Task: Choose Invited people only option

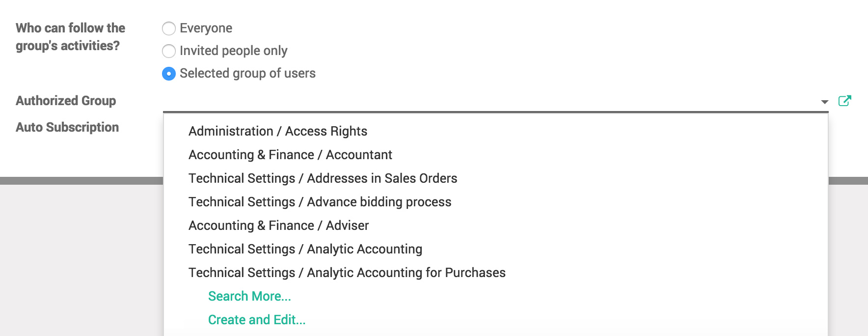Action: coord(169,51)
